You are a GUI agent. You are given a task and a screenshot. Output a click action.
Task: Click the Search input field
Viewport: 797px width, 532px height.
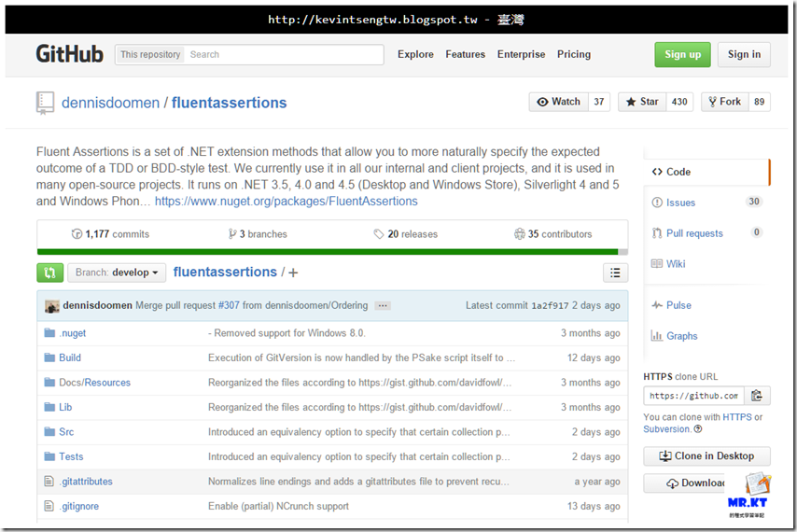pyautogui.click(x=284, y=54)
